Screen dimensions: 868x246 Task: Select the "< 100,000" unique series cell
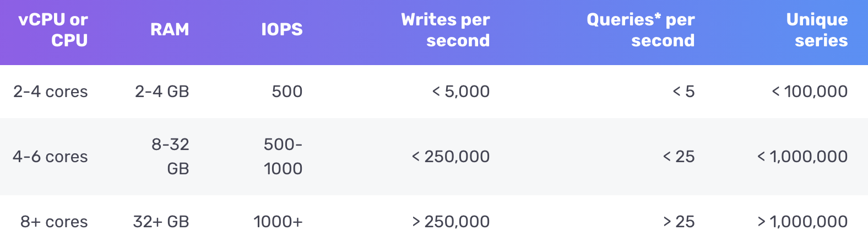coord(809,92)
